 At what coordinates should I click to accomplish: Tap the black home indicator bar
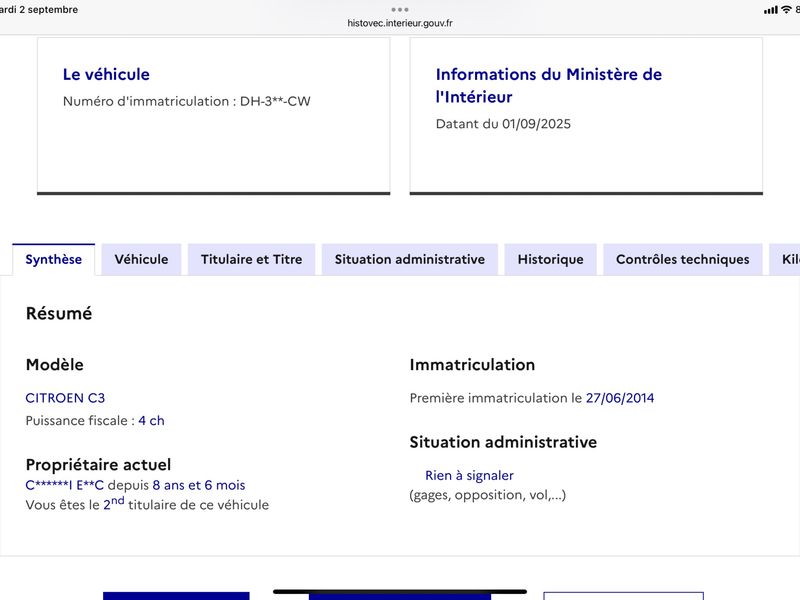pyautogui.click(x=400, y=591)
